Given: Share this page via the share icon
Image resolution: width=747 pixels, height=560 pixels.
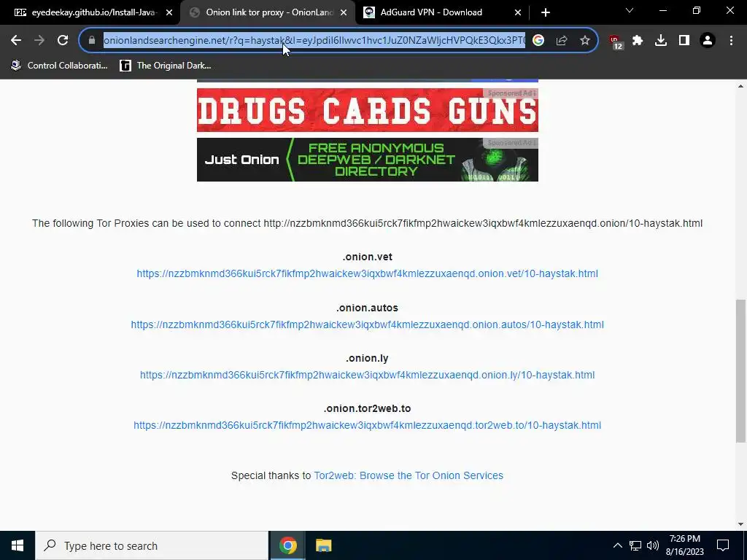Looking at the screenshot, I should 562,41.
